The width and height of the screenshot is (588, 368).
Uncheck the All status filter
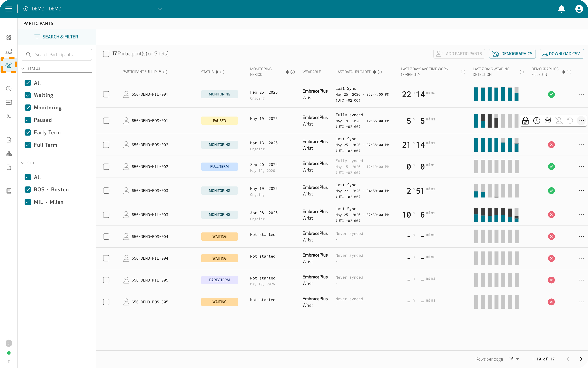click(28, 83)
